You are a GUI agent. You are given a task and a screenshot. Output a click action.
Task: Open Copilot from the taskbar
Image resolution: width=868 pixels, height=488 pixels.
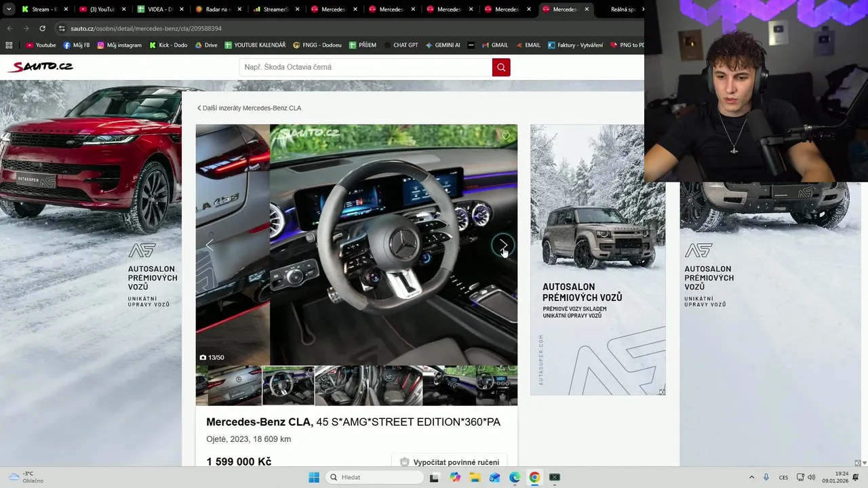[x=455, y=477]
